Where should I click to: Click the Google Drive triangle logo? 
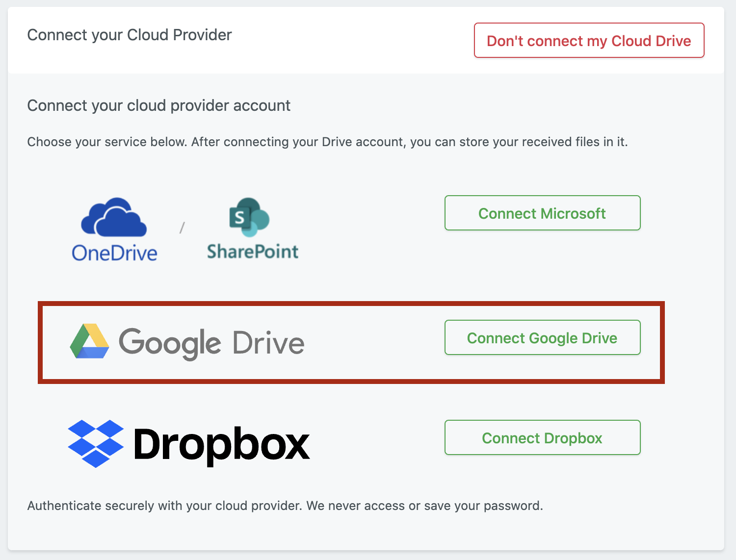(89, 341)
